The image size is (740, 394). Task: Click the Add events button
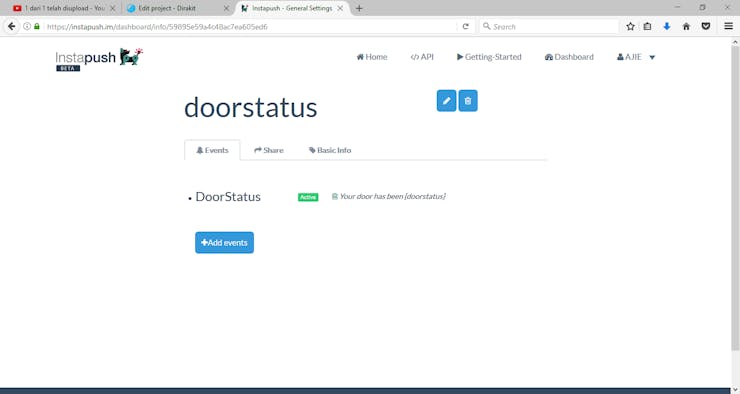(x=225, y=243)
